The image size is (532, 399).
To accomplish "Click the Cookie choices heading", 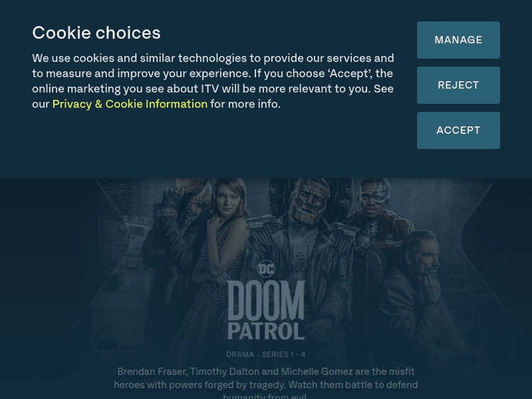I will (x=96, y=33).
